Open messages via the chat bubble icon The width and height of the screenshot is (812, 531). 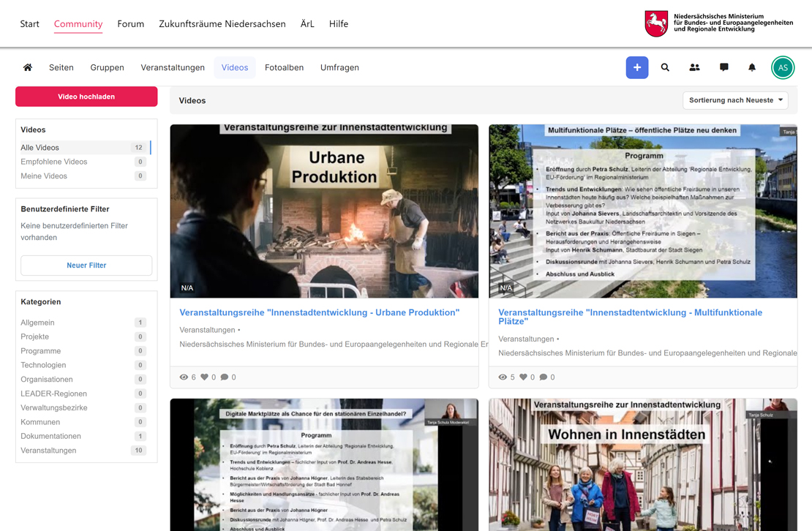click(723, 67)
